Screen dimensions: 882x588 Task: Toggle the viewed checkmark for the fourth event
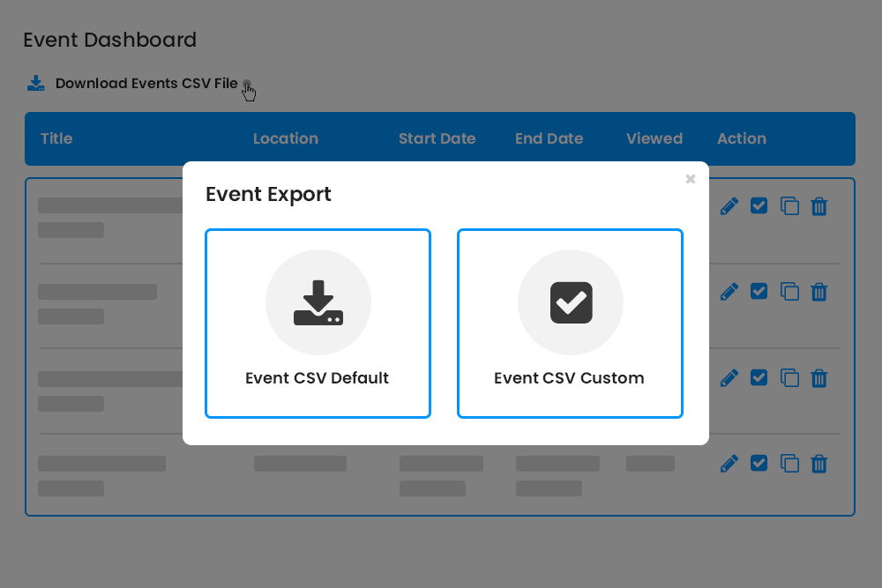(x=759, y=463)
